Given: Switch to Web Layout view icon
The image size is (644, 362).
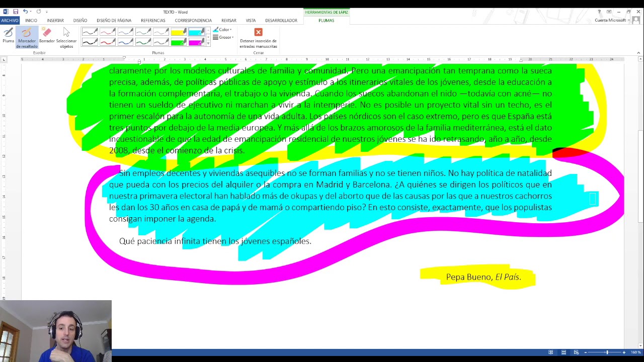Looking at the screenshot, I should [576, 352].
